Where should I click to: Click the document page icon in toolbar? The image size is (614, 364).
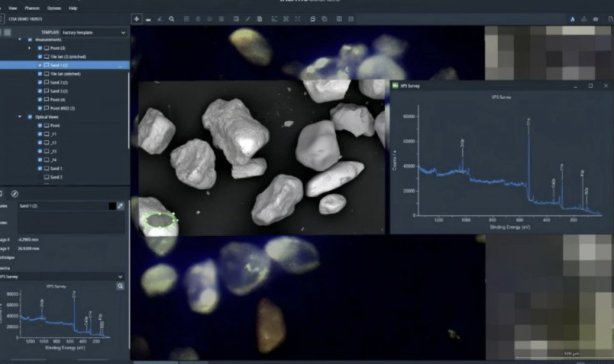coord(259,19)
